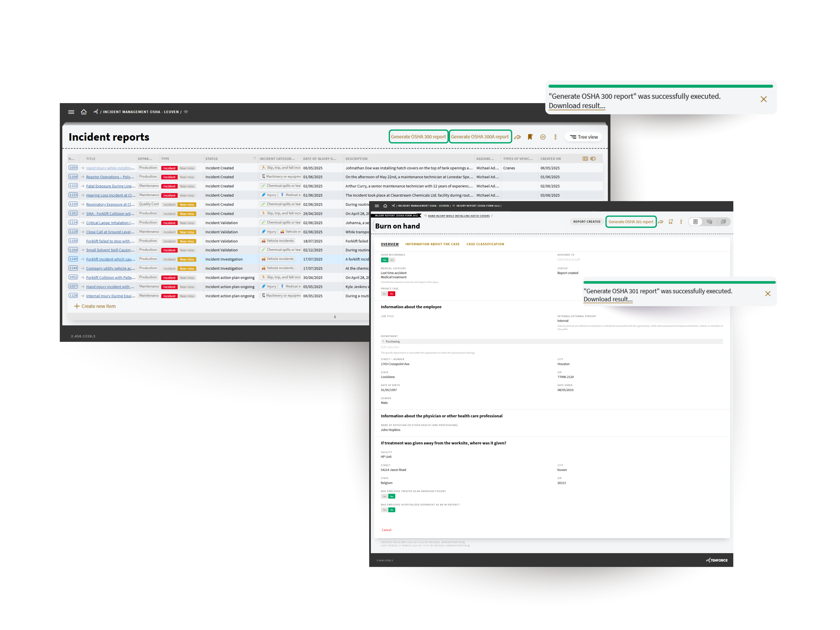
Task: Click share arrow beside Generate OSHA 301 report
Action: click(x=661, y=222)
